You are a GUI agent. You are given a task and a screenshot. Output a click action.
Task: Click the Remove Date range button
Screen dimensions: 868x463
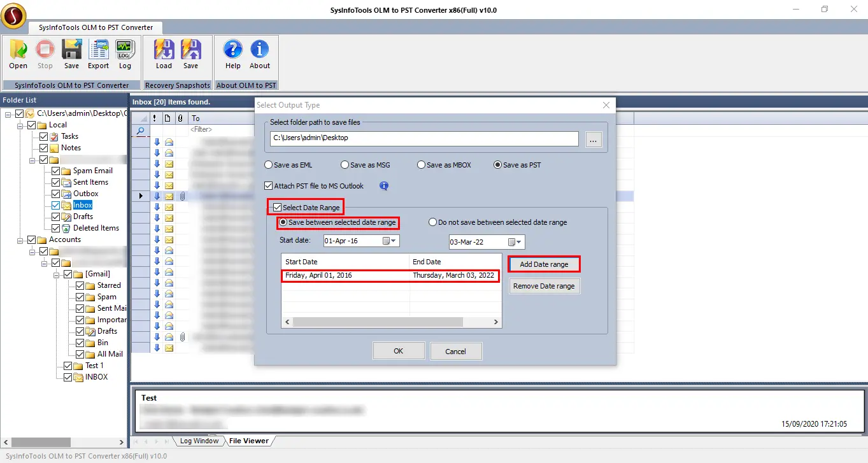544,286
